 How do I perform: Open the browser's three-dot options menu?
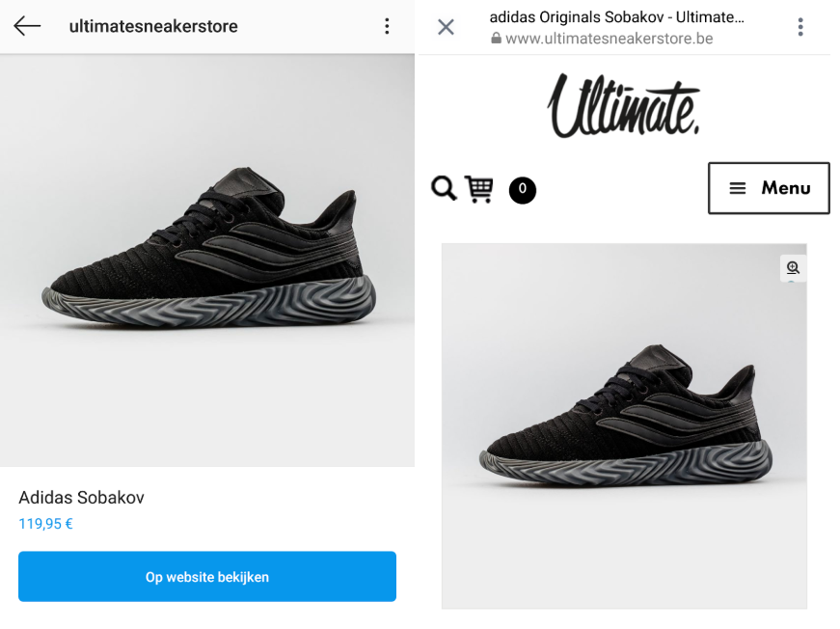coord(800,26)
